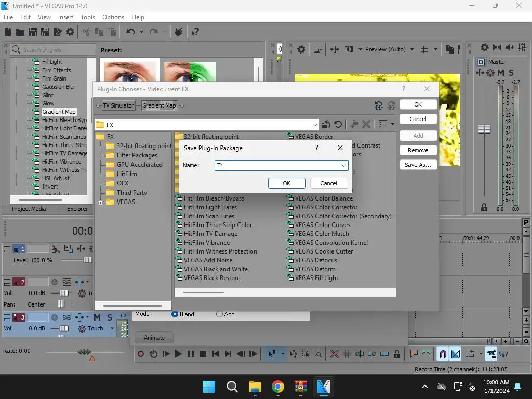Click the Refresh icon in Plug-In Chooser
Viewport: 532px width, 399px height.
tap(338, 125)
